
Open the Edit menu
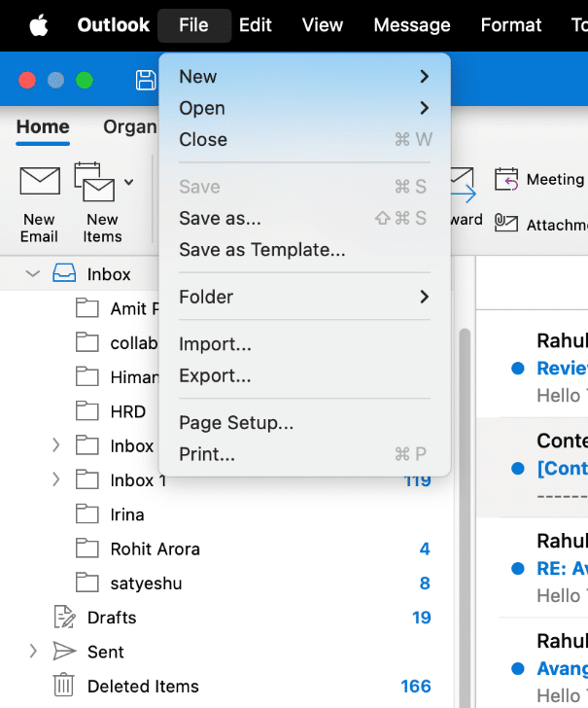click(256, 25)
